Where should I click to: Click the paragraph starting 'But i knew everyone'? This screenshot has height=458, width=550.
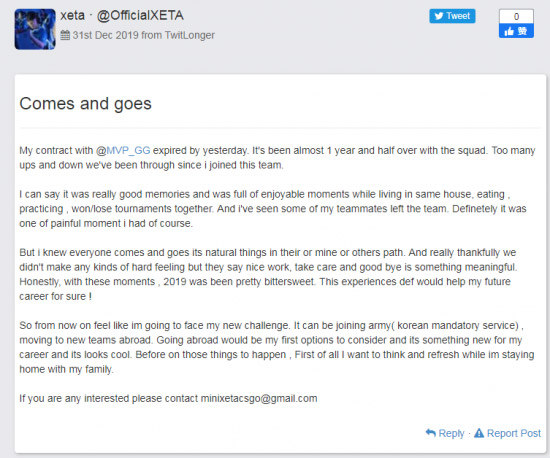pyautogui.click(x=268, y=274)
